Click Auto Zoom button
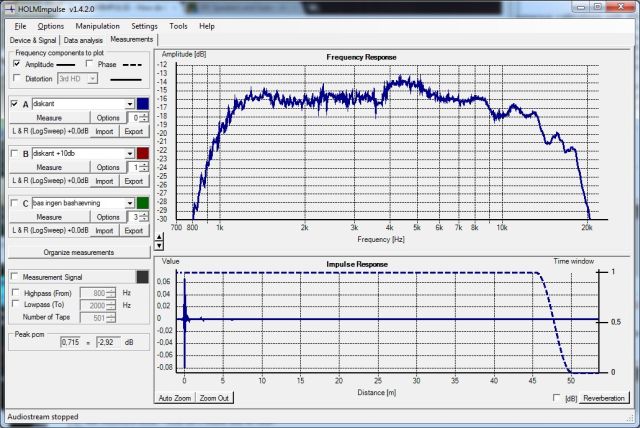The height and width of the screenshot is (428, 640). click(175, 398)
